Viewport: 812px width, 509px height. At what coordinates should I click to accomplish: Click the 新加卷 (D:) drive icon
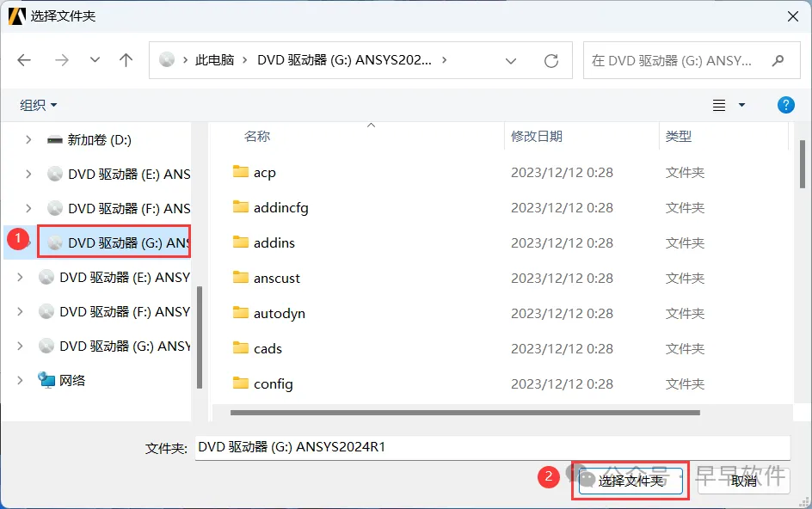click(x=55, y=140)
